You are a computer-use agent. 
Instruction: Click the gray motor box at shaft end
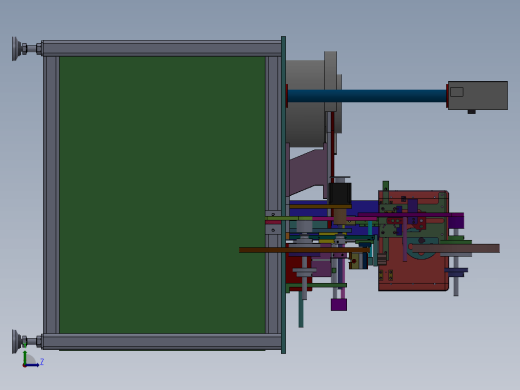click(x=478, y=95)
